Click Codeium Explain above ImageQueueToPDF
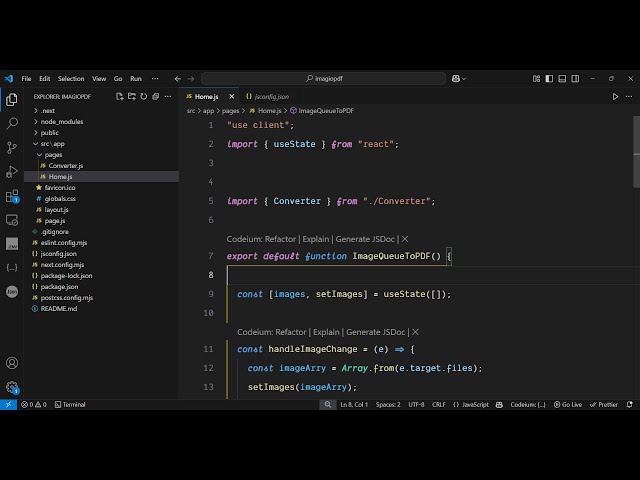Screen dimensions: 640x480 [x=316, y=239]
